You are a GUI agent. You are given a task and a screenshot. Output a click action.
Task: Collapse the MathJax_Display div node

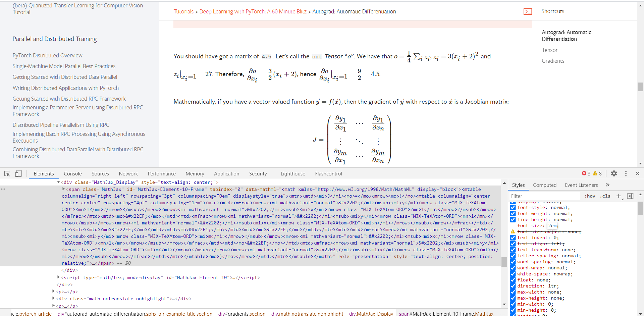(58, 182)
